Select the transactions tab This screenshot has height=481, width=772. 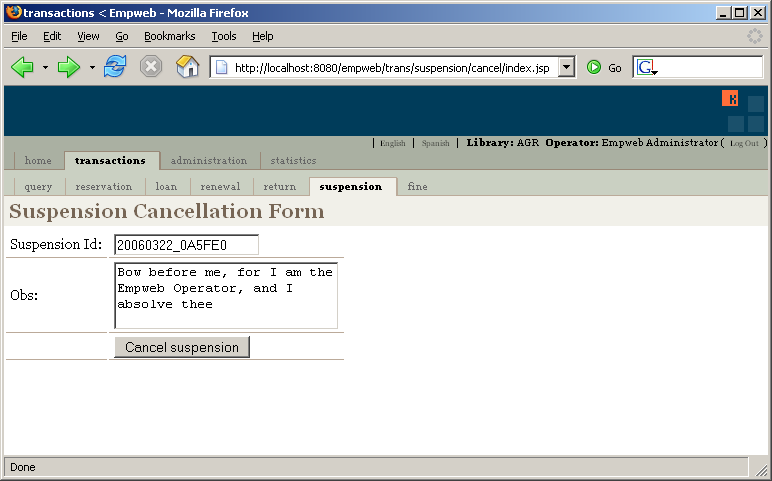coord(110,160)
